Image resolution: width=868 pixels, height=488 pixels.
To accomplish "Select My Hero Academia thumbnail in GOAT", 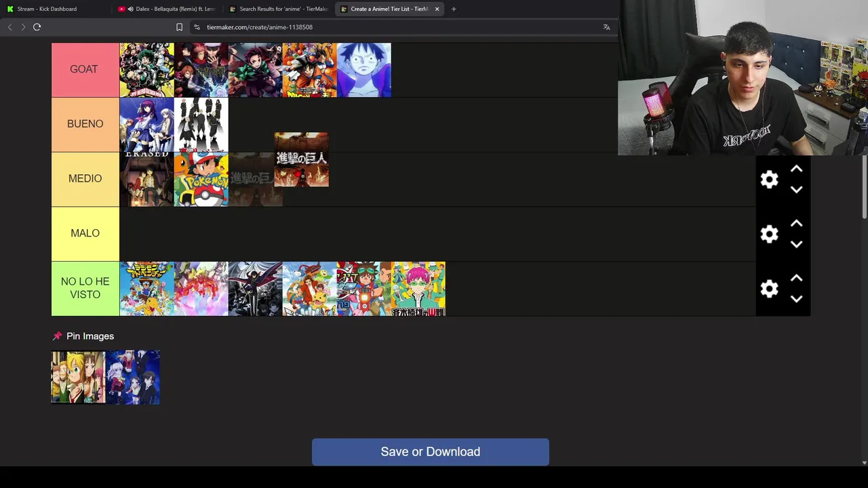I will (147, 70).
